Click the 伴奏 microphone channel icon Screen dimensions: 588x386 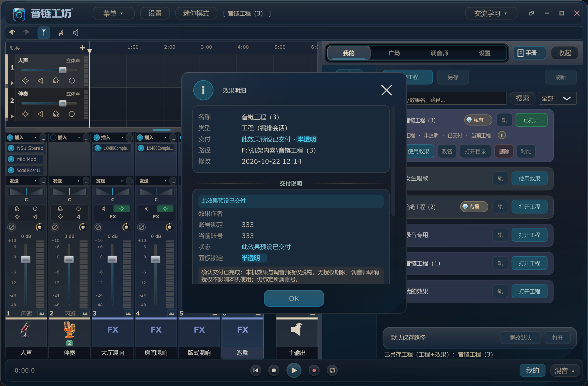(x=69, y=330)
